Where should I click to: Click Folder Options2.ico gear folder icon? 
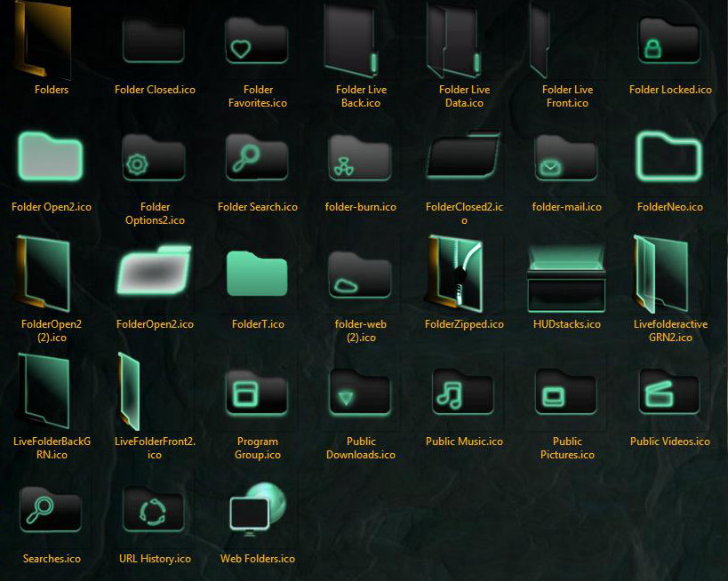point(154,158)
